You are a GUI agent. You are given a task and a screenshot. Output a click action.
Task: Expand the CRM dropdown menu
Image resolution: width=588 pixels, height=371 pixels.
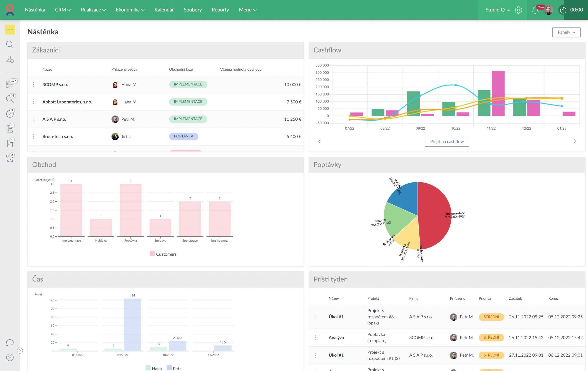click(x=63, y=10)
